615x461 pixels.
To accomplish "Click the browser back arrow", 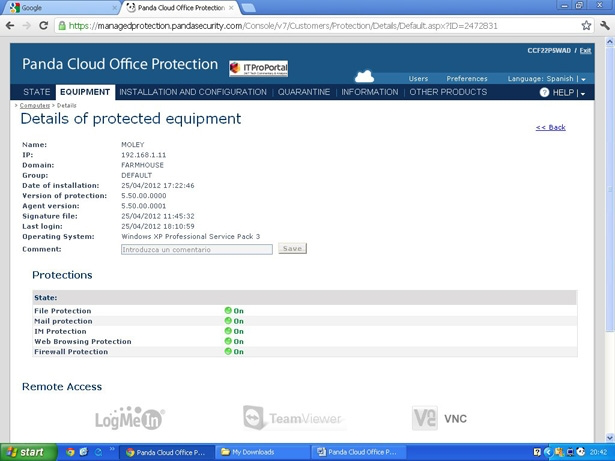I will coord(10,26).
